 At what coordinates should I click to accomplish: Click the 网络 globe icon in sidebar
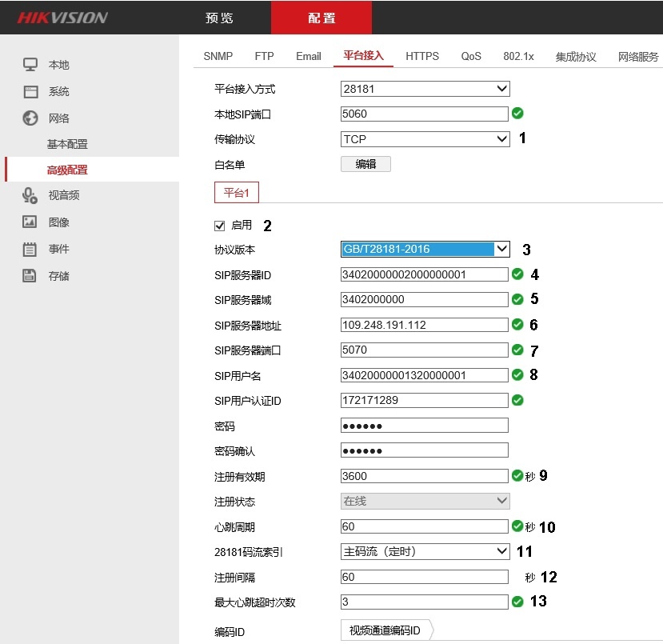tap(30, 118)
